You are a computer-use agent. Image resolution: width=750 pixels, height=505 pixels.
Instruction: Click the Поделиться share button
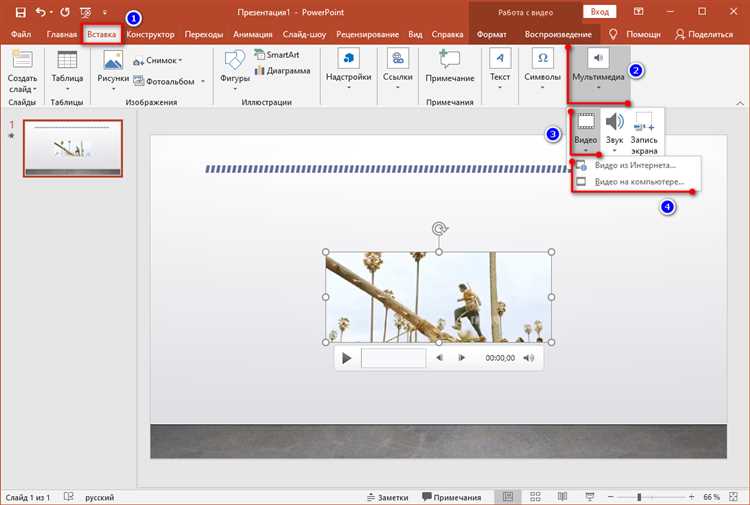coord(704,34)
